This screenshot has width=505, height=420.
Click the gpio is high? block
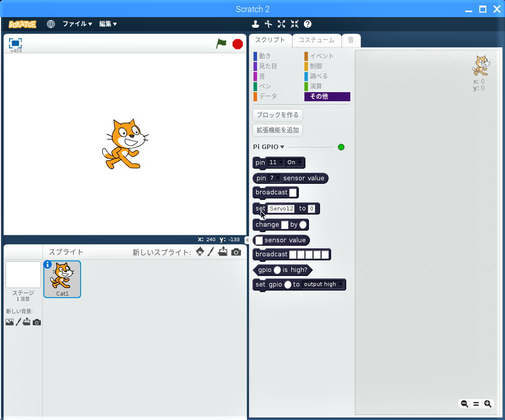coord(282,270)
